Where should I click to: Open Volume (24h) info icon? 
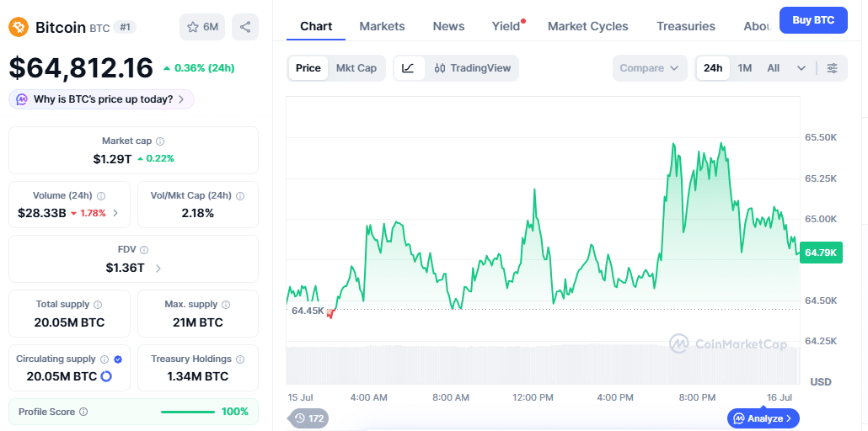[101, 196]
